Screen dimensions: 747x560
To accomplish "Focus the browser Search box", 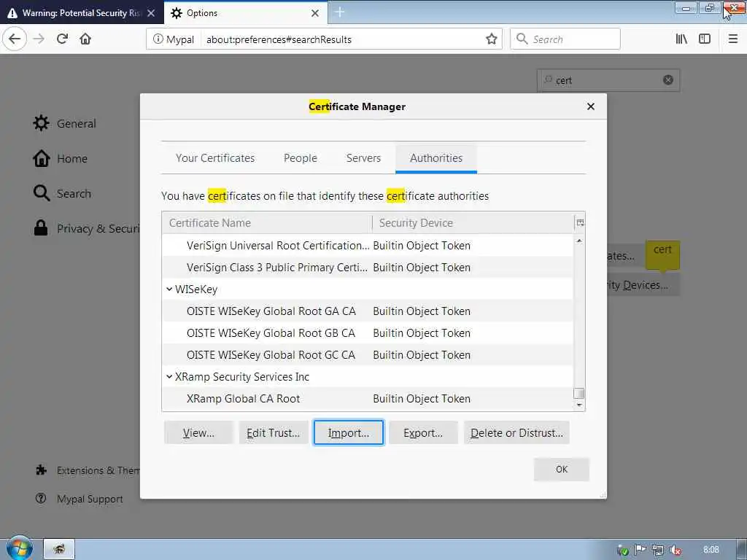I will point(565,39).
